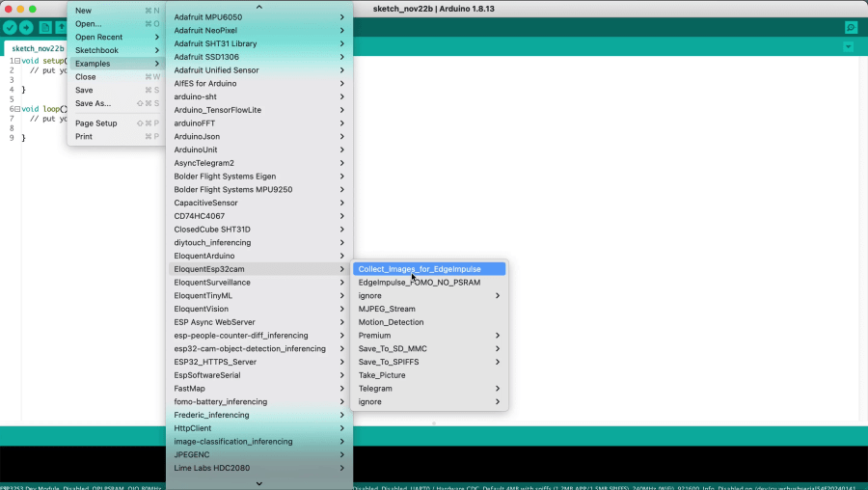Viewport: 868px width, 490px height.
Task: Choose Open... from the File menu
Action: (x=117, y=24)
